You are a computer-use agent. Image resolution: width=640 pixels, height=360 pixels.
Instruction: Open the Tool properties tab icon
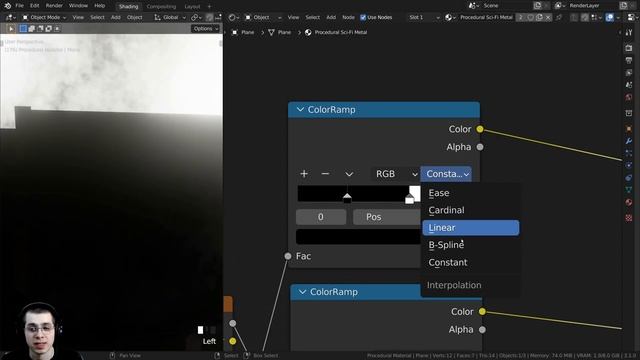[629, 33]
